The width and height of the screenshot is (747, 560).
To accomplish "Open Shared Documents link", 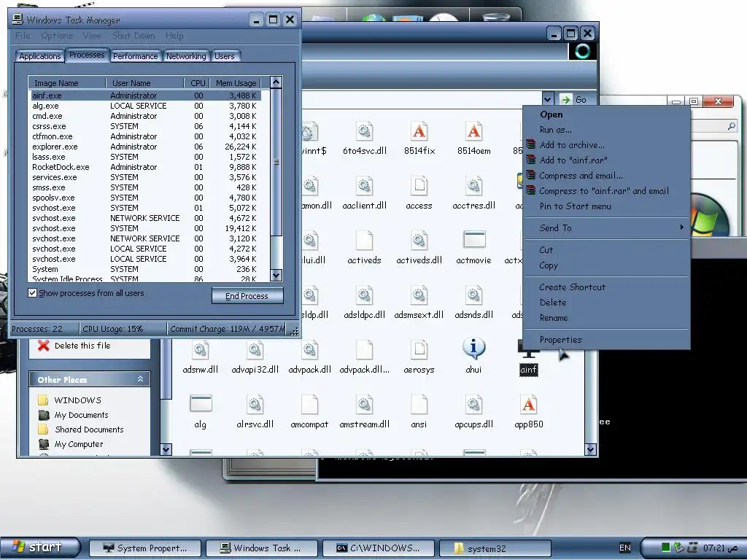I will point(89,429).
